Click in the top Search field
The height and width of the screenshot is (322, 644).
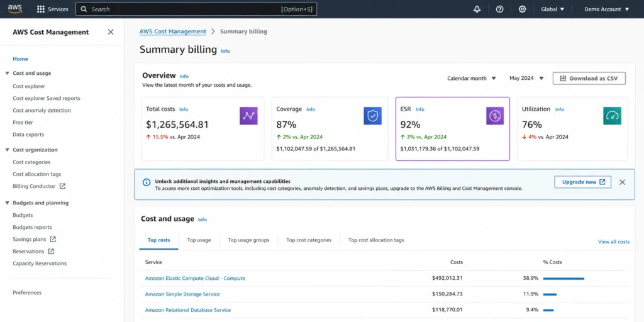point(196,9)
